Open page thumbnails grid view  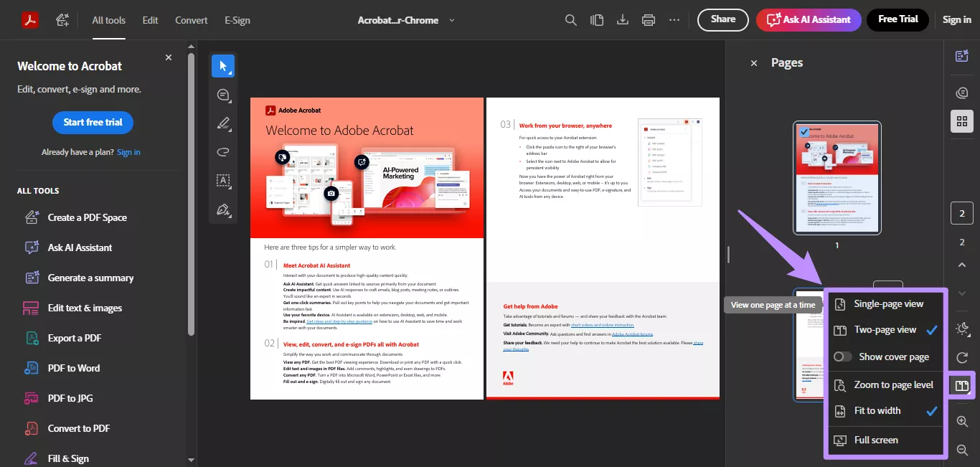[x=961, y=121]
